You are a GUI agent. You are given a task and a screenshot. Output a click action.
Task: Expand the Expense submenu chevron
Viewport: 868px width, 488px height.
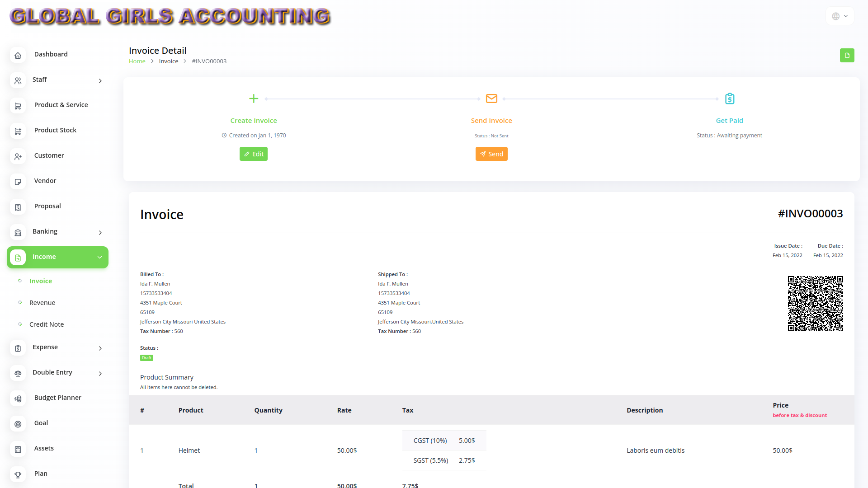point(100,348)
